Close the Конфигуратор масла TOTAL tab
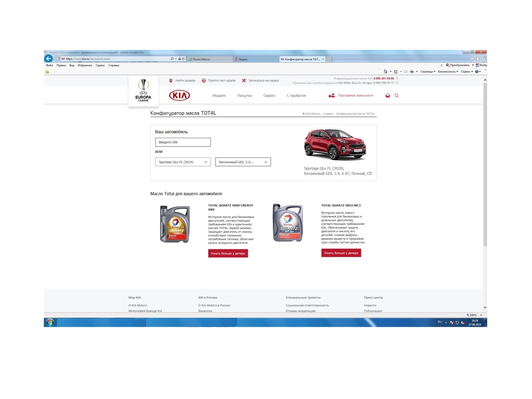 coord(323,59)
